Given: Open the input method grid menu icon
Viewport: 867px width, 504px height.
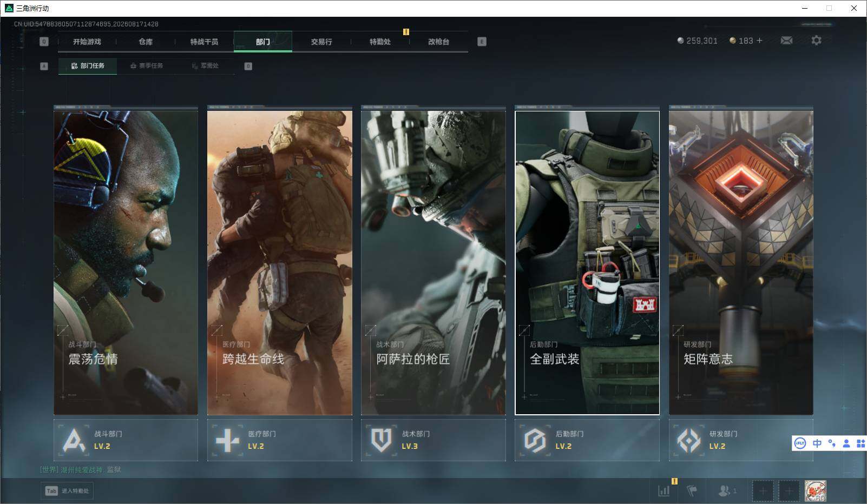Looking at the screenshot, I should pos(861,443).
